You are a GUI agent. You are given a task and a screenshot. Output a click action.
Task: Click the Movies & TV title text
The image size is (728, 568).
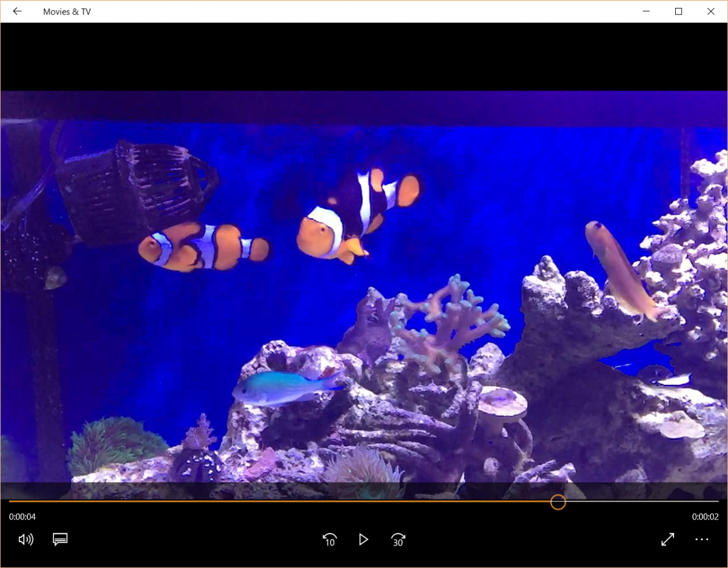(67, 12)
